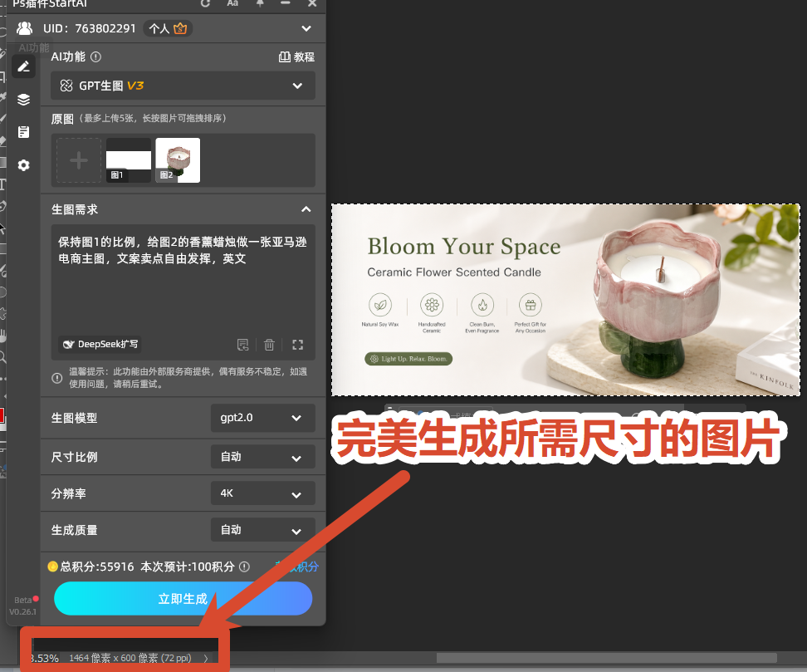The width and height of the screenshot is (807, 672).
Task: Click the 本次预计:100积分 text
Action: coord(188,567)
